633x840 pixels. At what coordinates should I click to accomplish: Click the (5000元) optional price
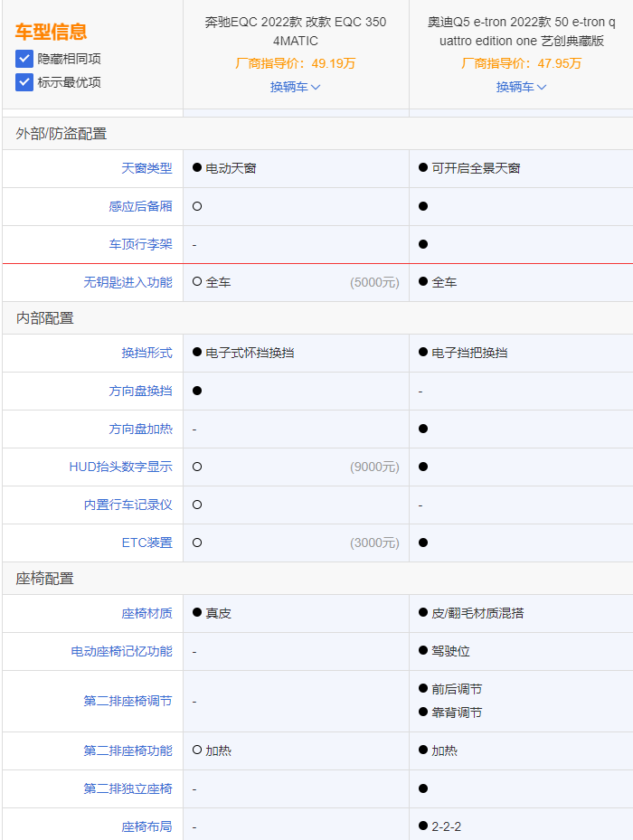pyautogui.click(x=374, y=283)
